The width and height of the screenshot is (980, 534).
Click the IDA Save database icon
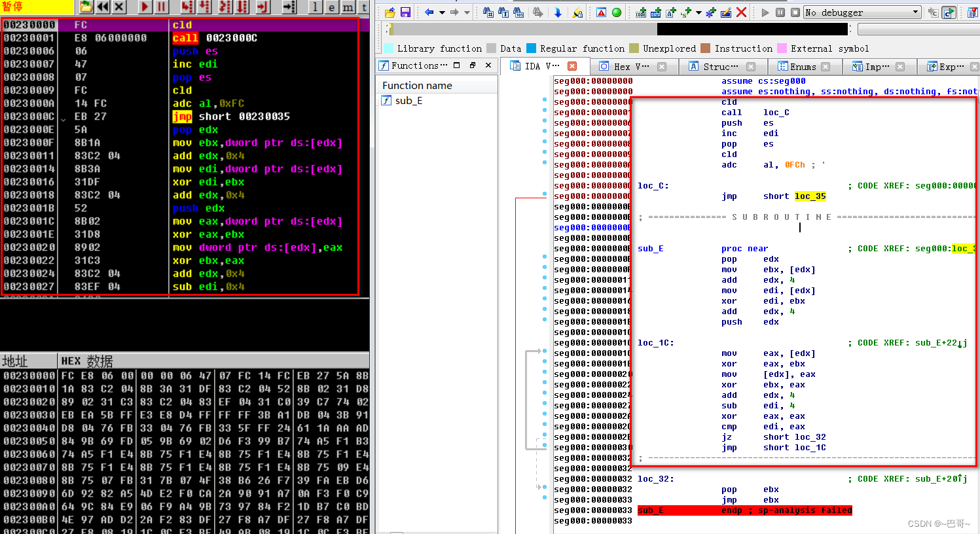405,12
